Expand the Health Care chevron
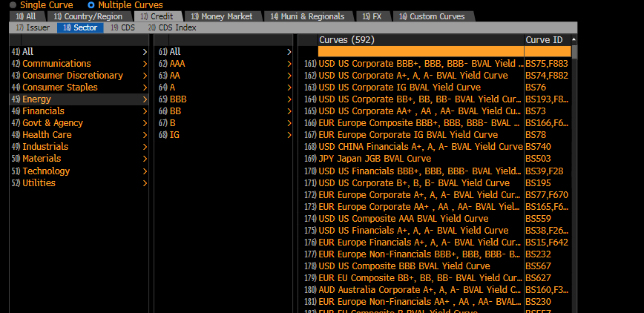Image resolution: width=644 pixels, height=313 pixels. click(x=145, y=135)
